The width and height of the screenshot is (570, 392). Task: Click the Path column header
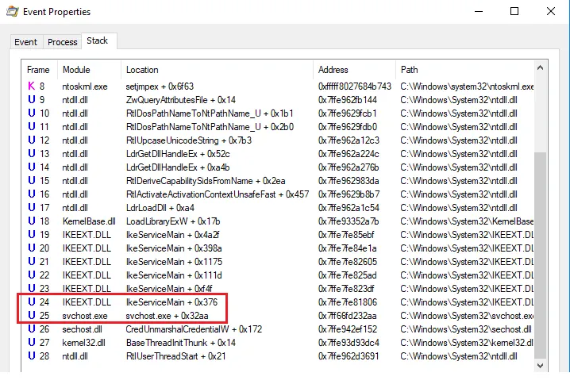[x=410, y=70]
